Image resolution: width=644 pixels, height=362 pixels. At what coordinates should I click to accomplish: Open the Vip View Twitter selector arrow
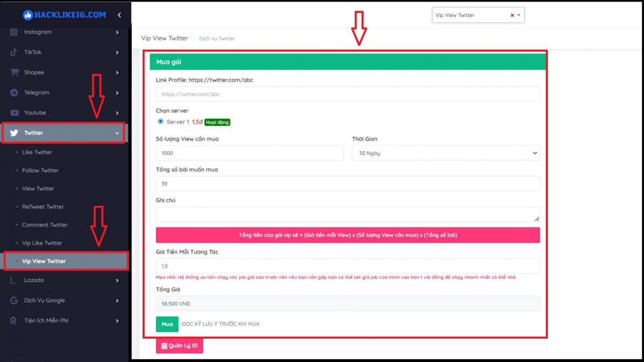click(x=519, y=15)
